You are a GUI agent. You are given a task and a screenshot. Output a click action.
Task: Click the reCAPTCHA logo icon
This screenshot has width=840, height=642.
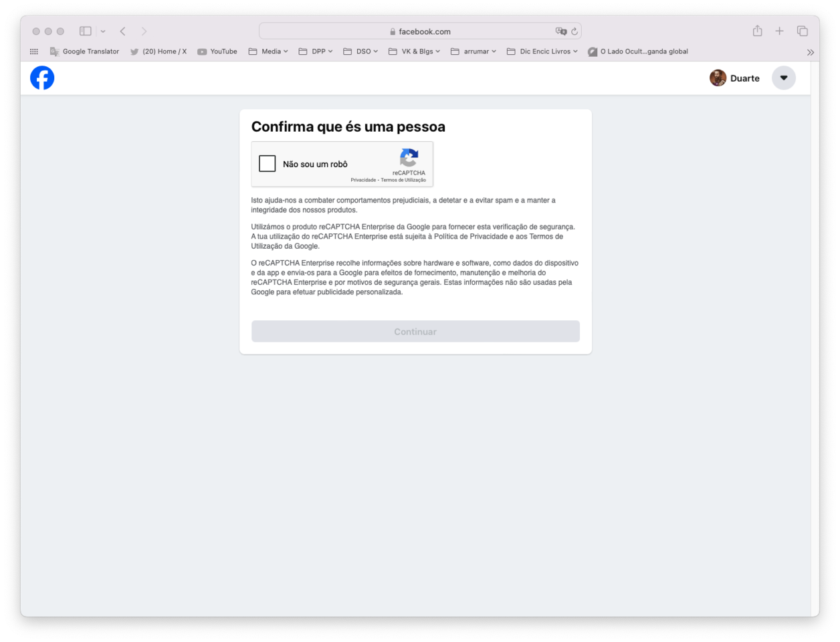click(x=409, y=158)
